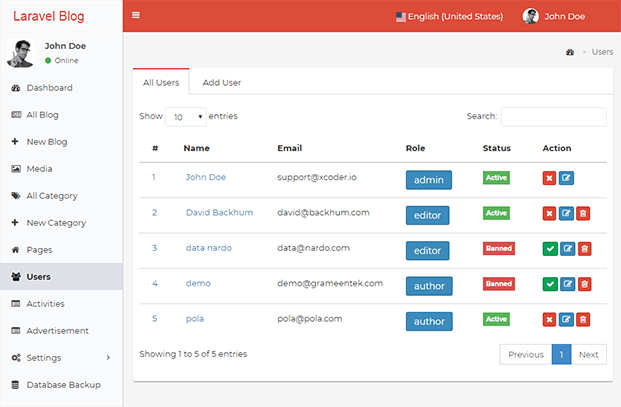Edit John Doe user with pencil icon
621x407 pixels.
pos(566,178)
